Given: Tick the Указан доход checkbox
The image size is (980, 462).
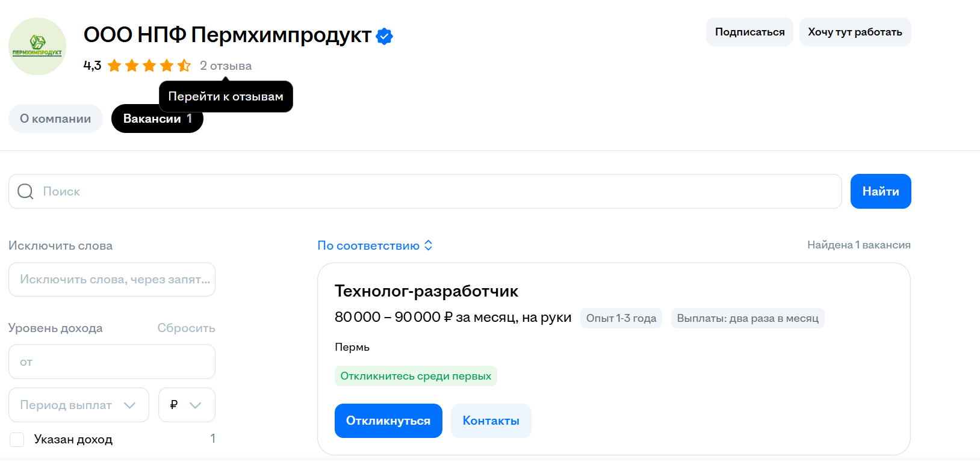Looking at the screenshot, I should [17, 440].
